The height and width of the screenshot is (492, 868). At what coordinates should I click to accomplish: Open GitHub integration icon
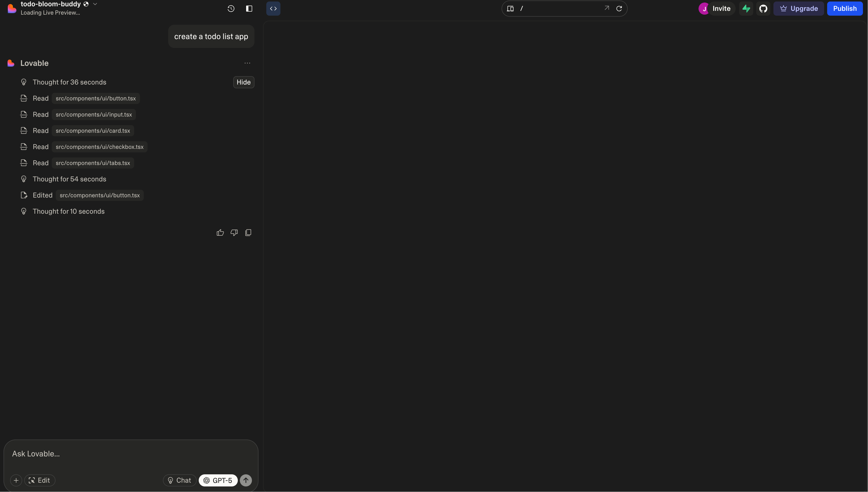pos(763,8)
